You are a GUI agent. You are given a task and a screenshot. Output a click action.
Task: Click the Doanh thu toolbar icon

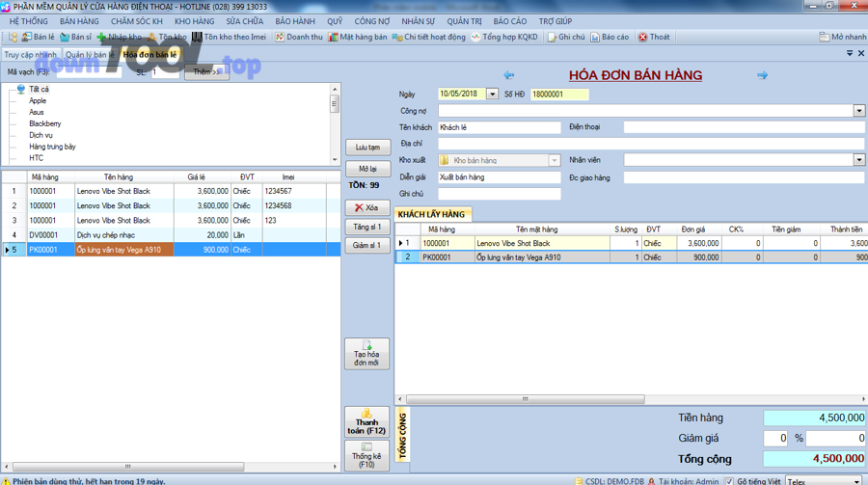(x=299, y=38)
